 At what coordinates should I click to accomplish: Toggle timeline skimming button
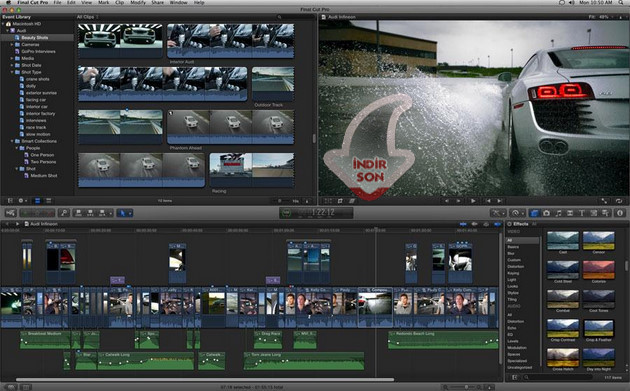(463, 224)
